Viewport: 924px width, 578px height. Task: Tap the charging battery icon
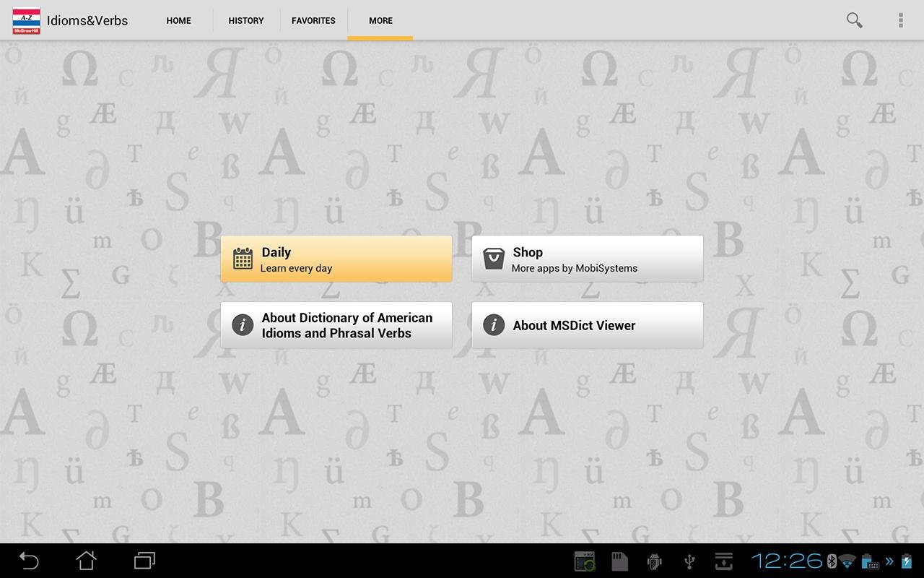click(907, 561)
